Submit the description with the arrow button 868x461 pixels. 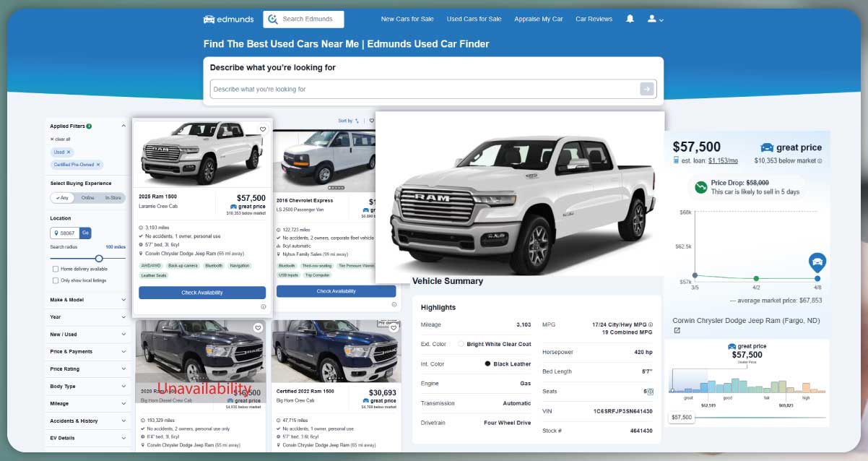click(646, 89)
